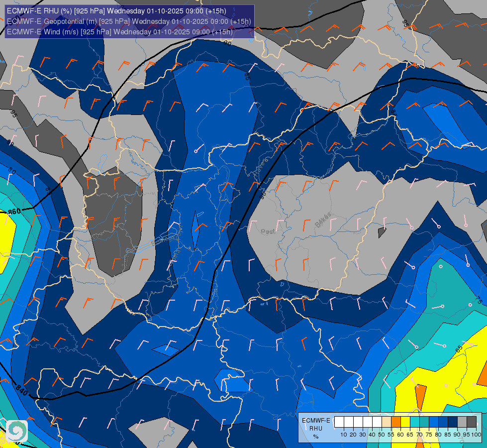487x448 pixels.
Task: Click the '860' geopotential contour label
Action: coord(14,212)
